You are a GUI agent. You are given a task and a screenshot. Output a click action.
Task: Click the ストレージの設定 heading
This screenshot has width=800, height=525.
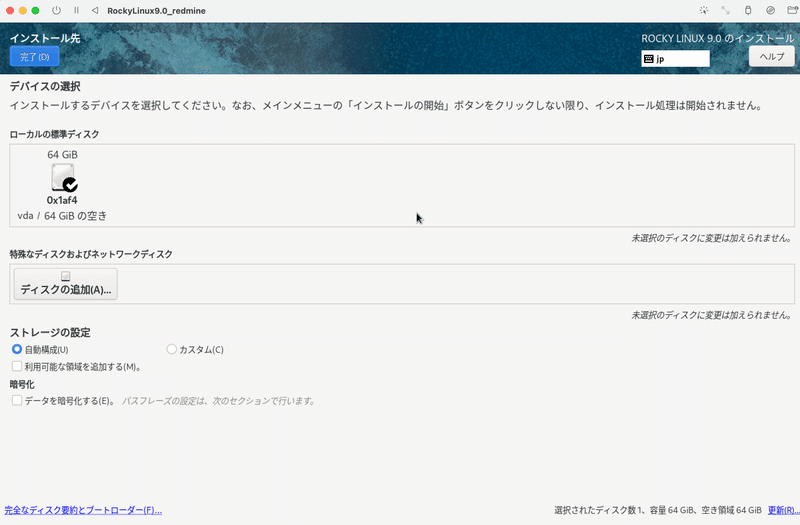50,333
